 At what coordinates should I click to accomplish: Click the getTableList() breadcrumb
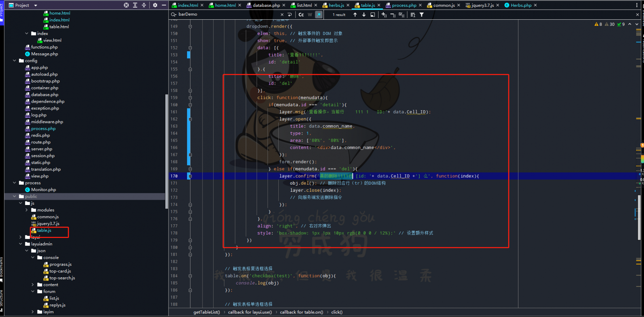pos(206,312)
